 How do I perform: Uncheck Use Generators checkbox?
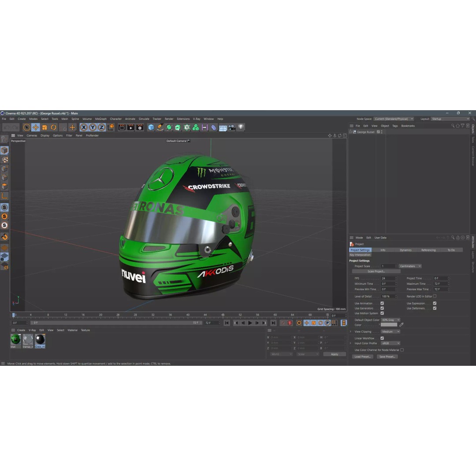pyautogui.click(x=382, y=308)
